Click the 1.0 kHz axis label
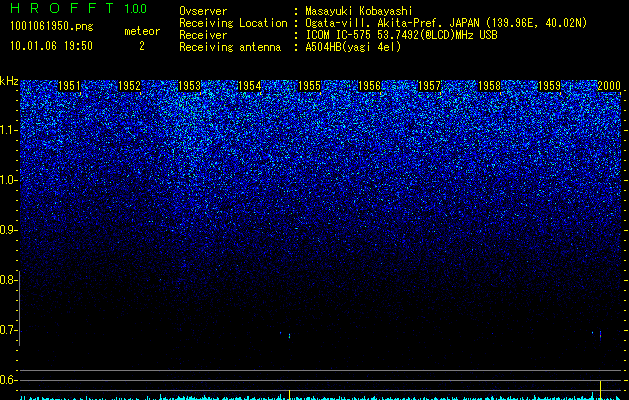 (8, 180)
